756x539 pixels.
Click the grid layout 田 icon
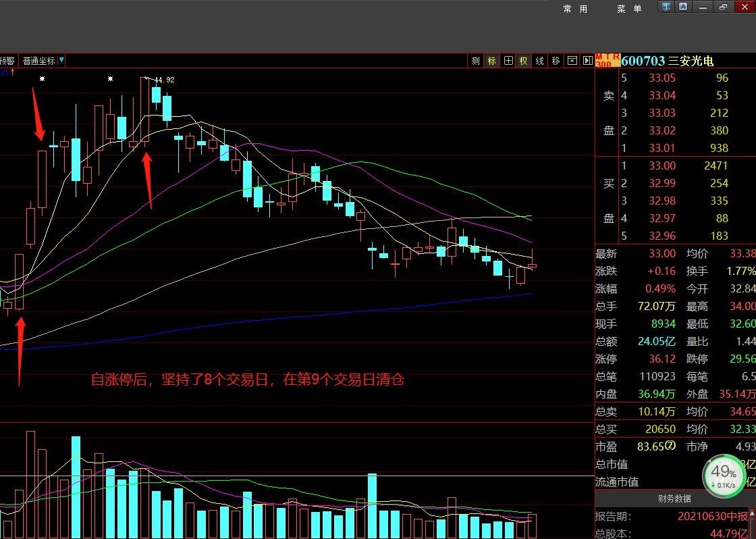pyautogui.click(x=508, y=61)
